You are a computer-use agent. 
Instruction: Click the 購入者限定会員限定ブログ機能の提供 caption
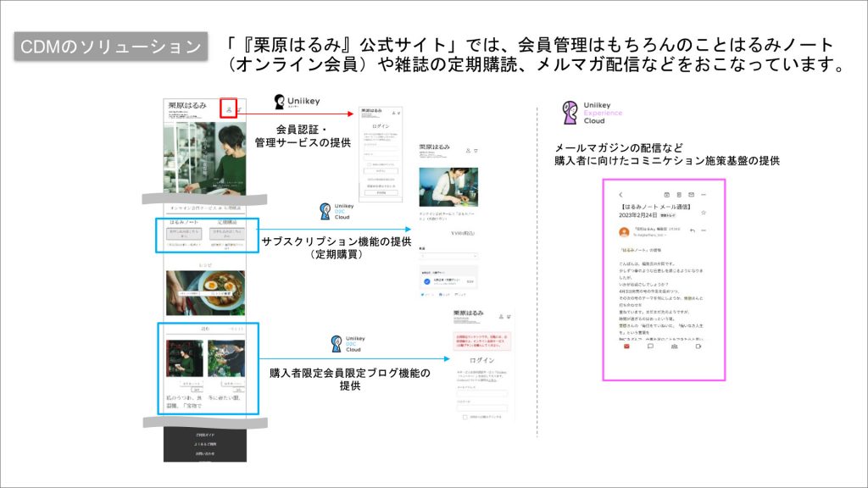350,379
